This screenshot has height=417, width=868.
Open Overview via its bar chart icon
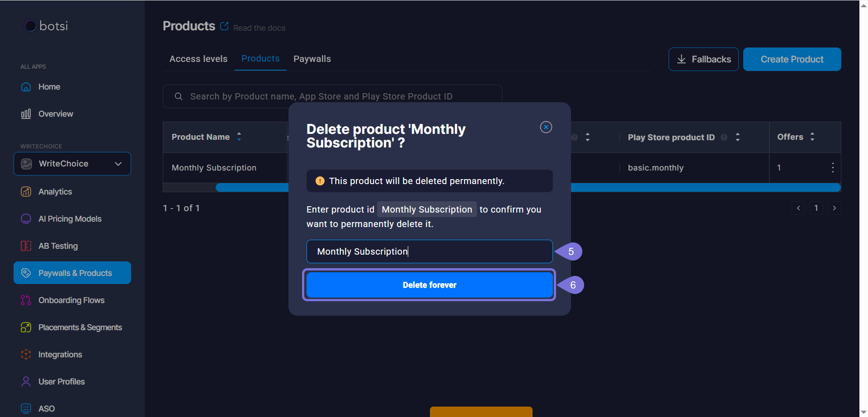26,114
